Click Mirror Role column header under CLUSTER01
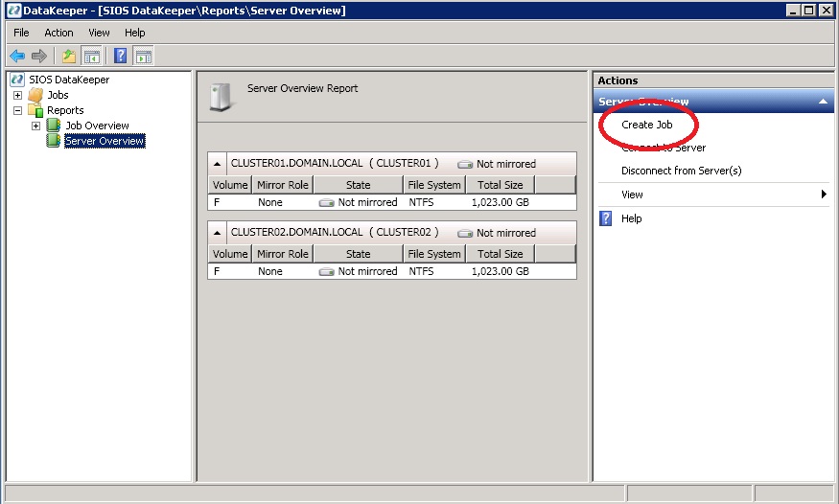 283,185
